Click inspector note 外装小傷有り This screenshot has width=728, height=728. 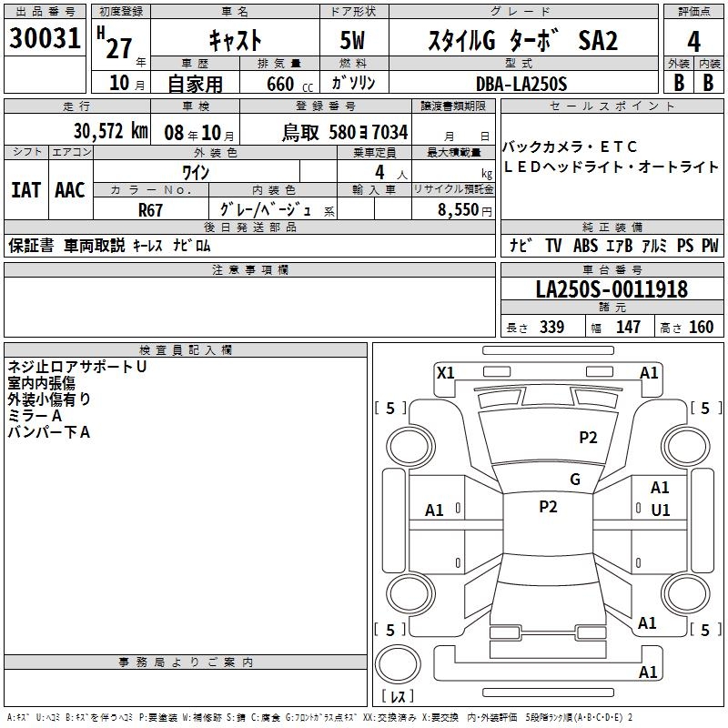click(x=49, y=399)
